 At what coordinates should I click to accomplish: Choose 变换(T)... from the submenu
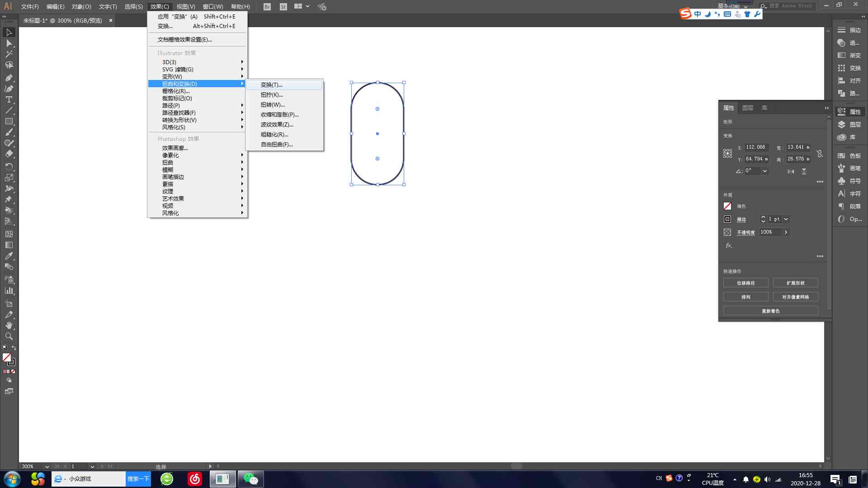tap(284, 85)
